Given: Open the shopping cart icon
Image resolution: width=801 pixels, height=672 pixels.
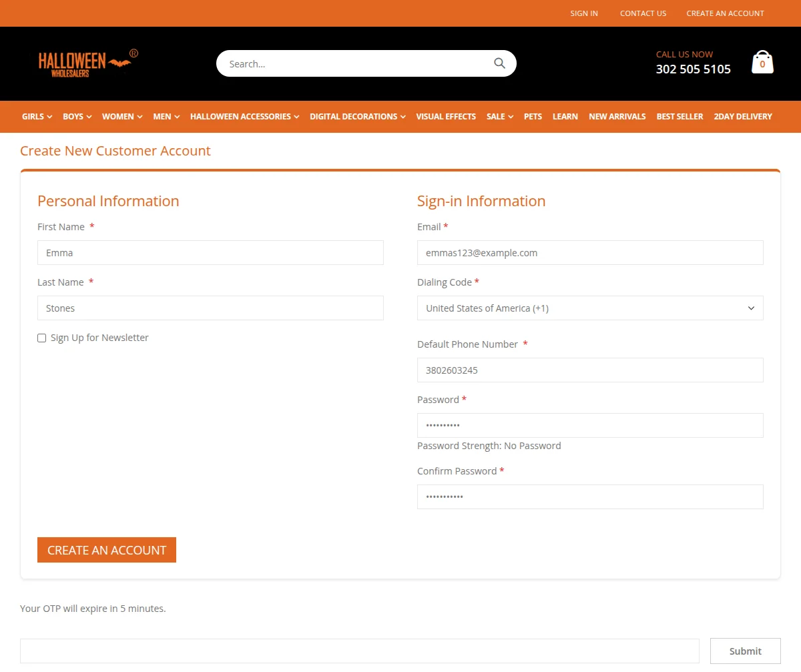Looking at the screenshot, I should point(762,61).
